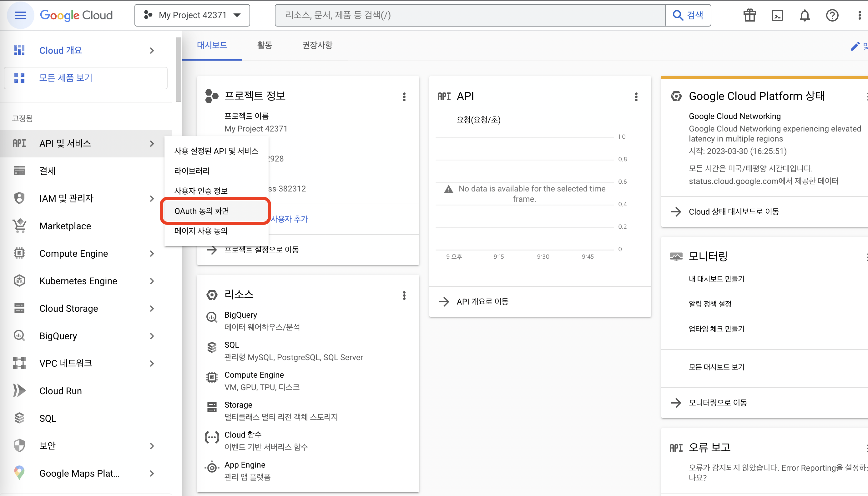Open 리소스 card three-dot menu
Screen dimensions: 868x496
pyautogui.click(x=404, y=295)
